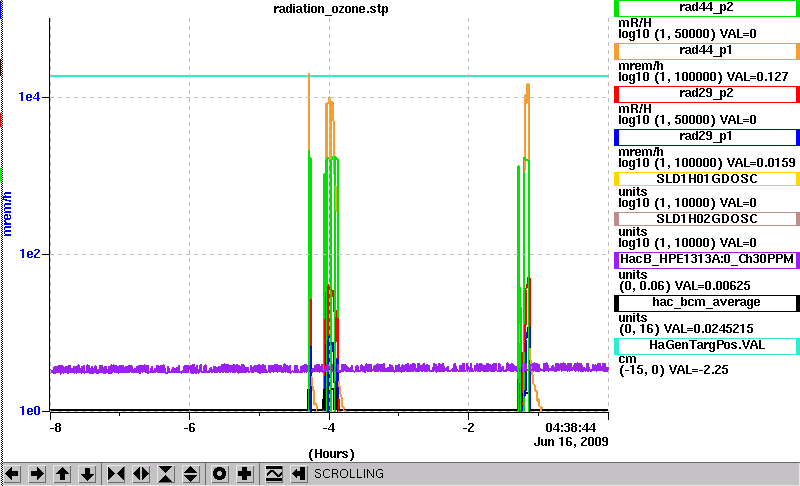Click the 04:38:44 timestamp on x-axis

pos(570,427)
